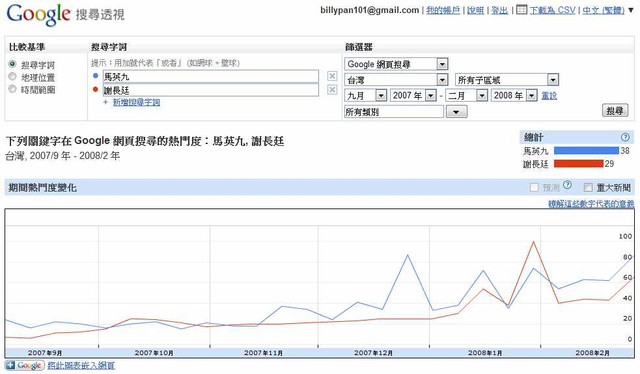Select the 時間範圍 comparison radio button

coord(13,89)
